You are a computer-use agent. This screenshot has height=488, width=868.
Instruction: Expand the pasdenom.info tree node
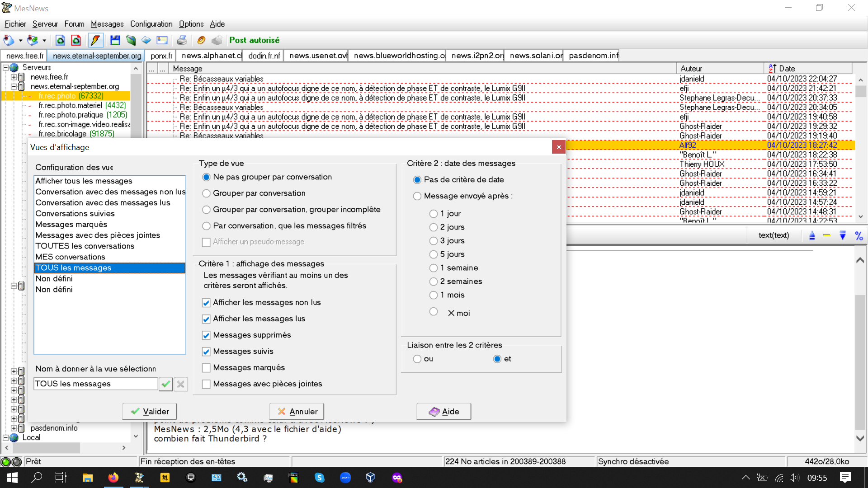(14, 428)
